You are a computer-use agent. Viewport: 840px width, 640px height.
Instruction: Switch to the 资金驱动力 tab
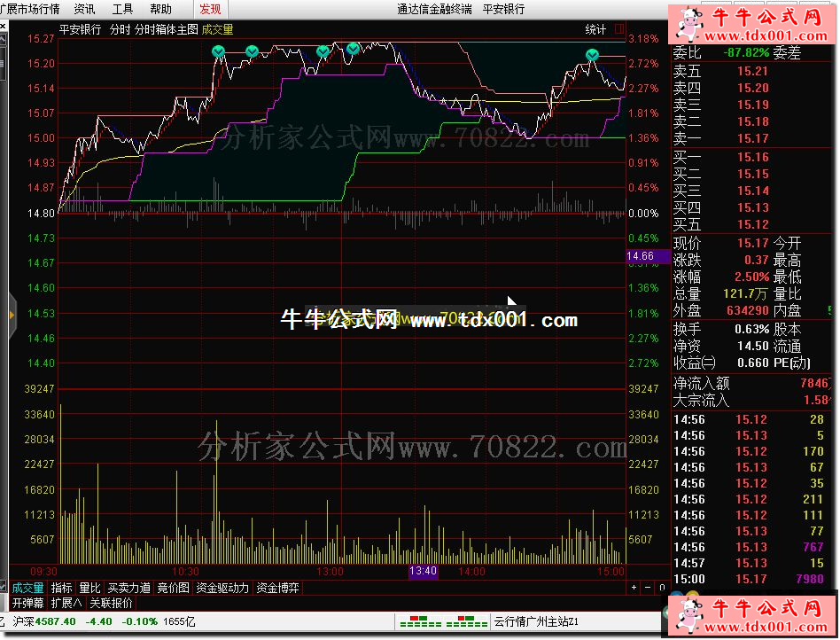point(222,588)
